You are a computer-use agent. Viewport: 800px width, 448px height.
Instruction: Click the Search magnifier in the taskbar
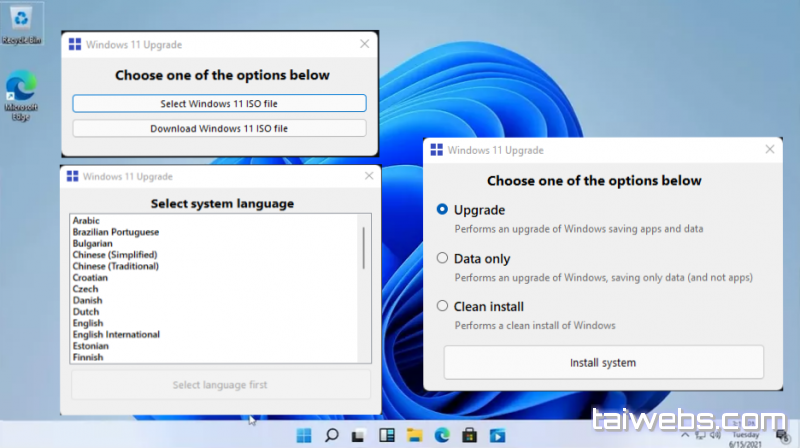tap(331, 435)
